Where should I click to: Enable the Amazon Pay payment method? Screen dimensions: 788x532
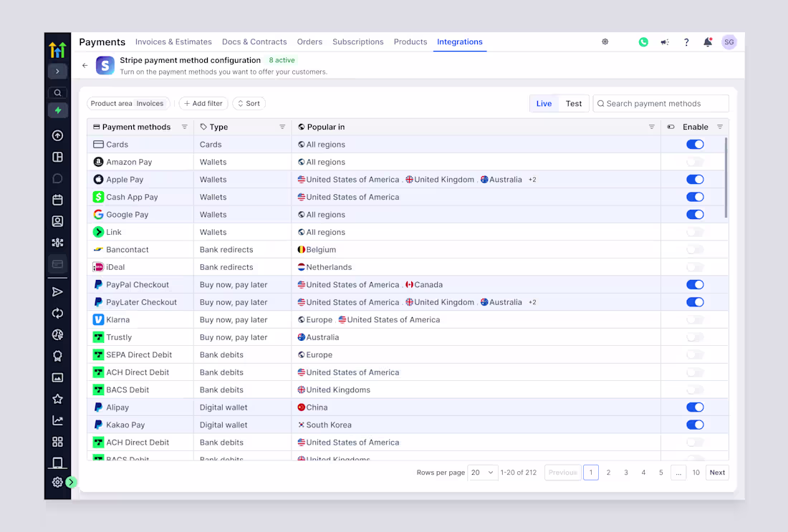point(694,162)
